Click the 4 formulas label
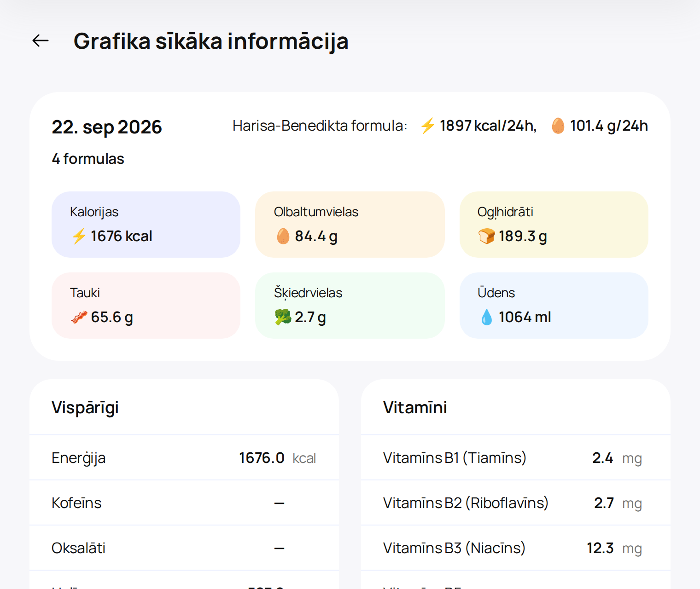 coord(88,159)
